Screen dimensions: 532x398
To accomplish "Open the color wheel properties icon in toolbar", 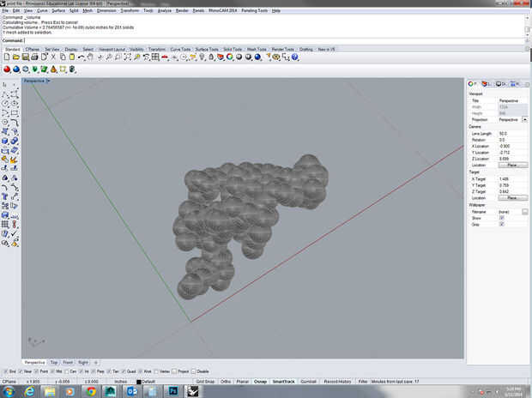I will click(230, 57).
